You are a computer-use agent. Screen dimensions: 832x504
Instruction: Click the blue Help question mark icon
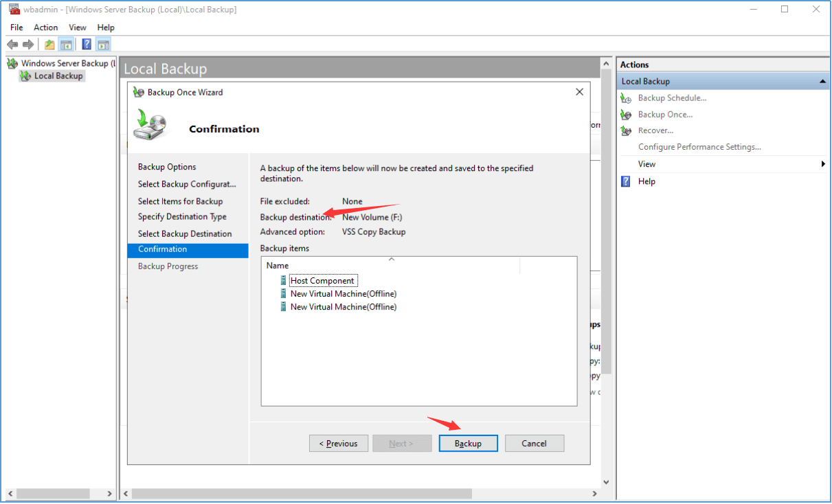[87, 45]
